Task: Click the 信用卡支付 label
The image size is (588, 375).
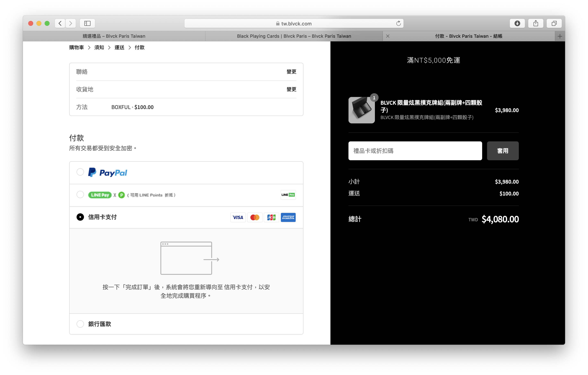Action: 102,217
